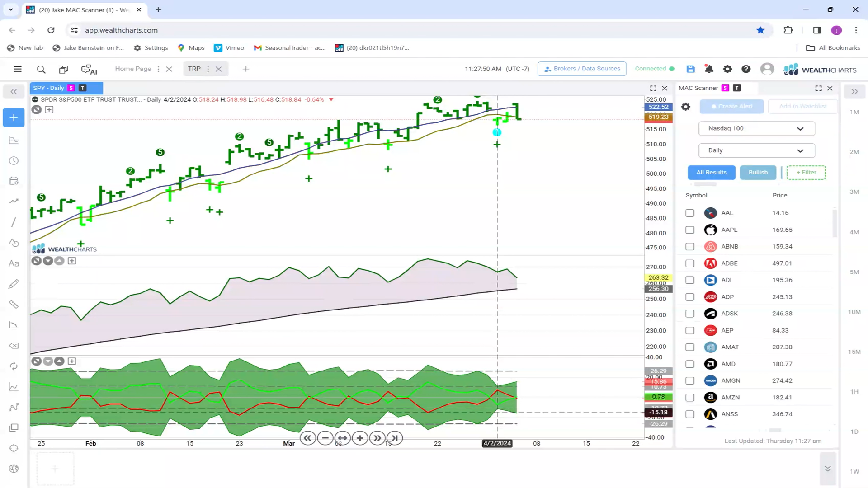The image size is (868, 488).
Task: Open the workspace layouts icon
Action: point(64,69)
